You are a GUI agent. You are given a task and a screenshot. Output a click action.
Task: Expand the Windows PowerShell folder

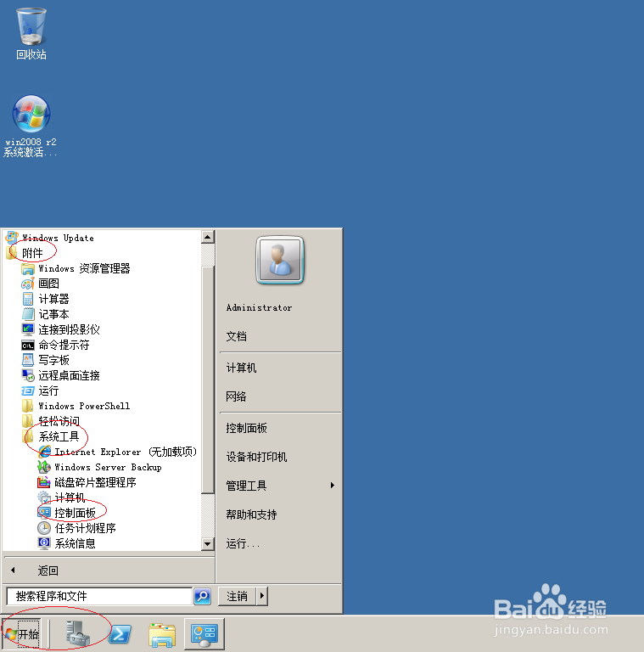coord(76,406)
